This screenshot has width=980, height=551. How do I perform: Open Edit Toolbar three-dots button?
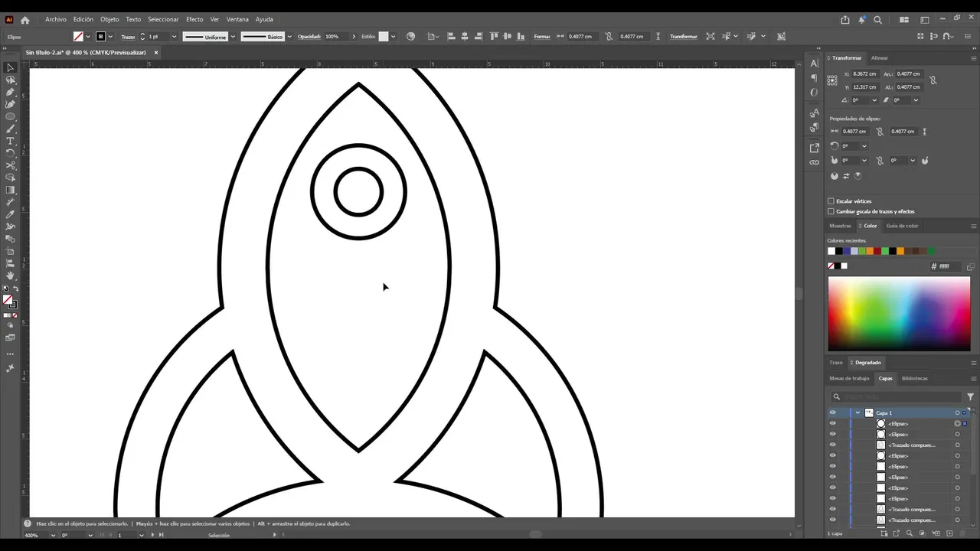10,354
